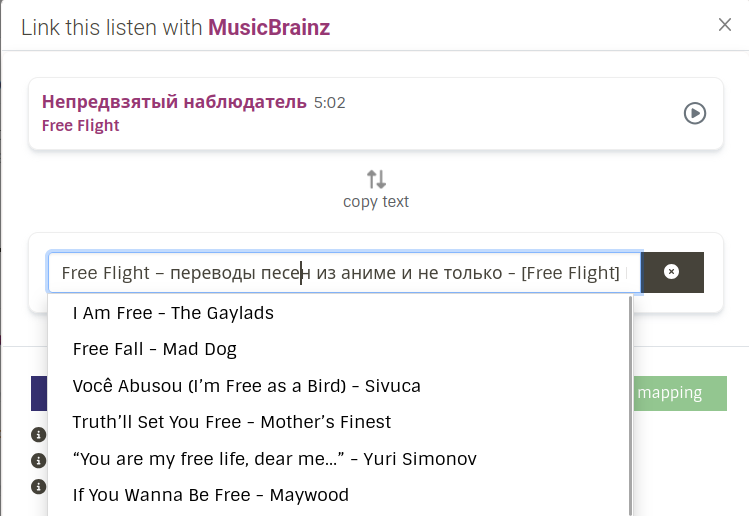Choose the Yuri Simonov search result
This screenshot has width=749, height=516.
[x=274, y=459]
